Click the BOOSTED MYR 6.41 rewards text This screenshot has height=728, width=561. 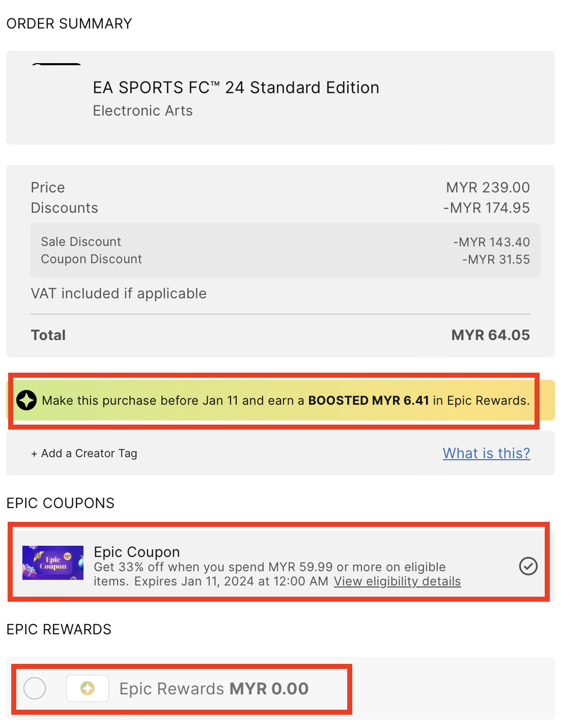pos(369,401)
